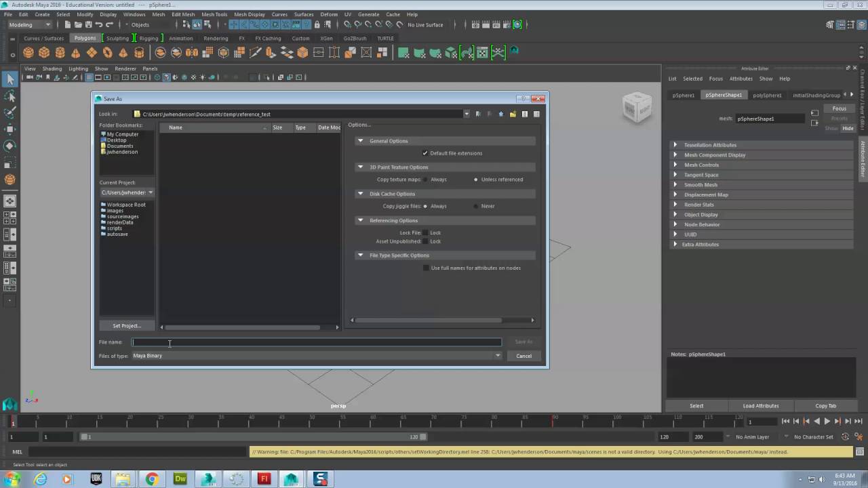868x488 pixels.
Task: Click the polygon cone shelf icon
Action: pyautogui.click(x=75, y=52)
